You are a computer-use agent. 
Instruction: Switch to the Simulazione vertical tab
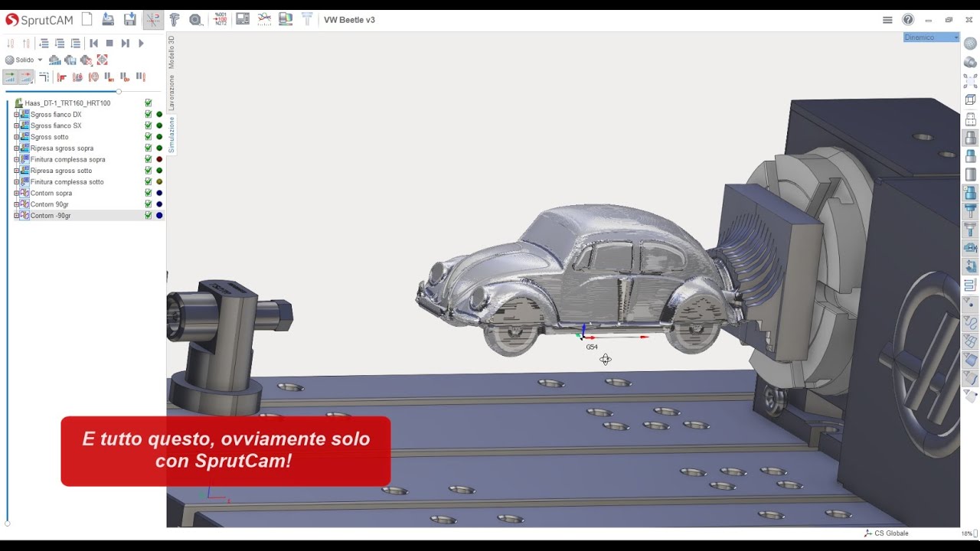pyautogui.click(x=171, y=135)
